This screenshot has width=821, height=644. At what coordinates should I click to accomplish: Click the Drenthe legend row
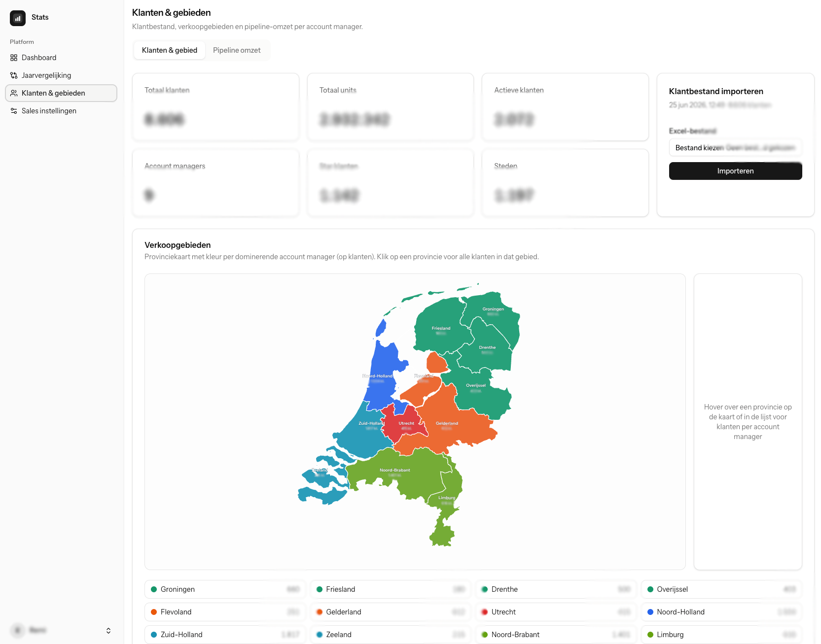(x=556, y=589)
